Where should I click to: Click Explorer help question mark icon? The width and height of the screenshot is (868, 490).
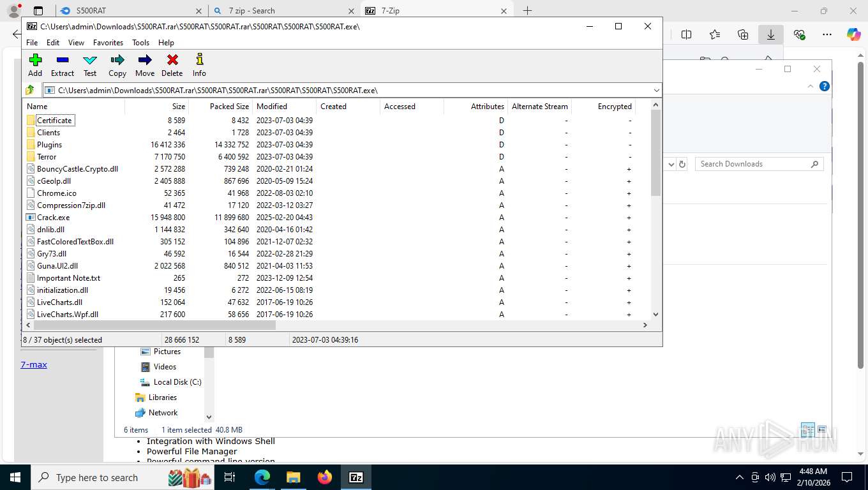(825, 86)
